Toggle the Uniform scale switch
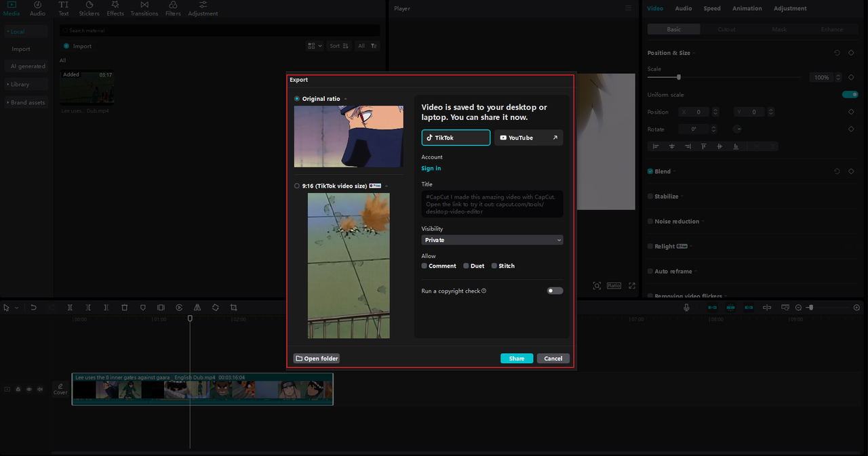The image size is (868, 456). coord(850,95)
